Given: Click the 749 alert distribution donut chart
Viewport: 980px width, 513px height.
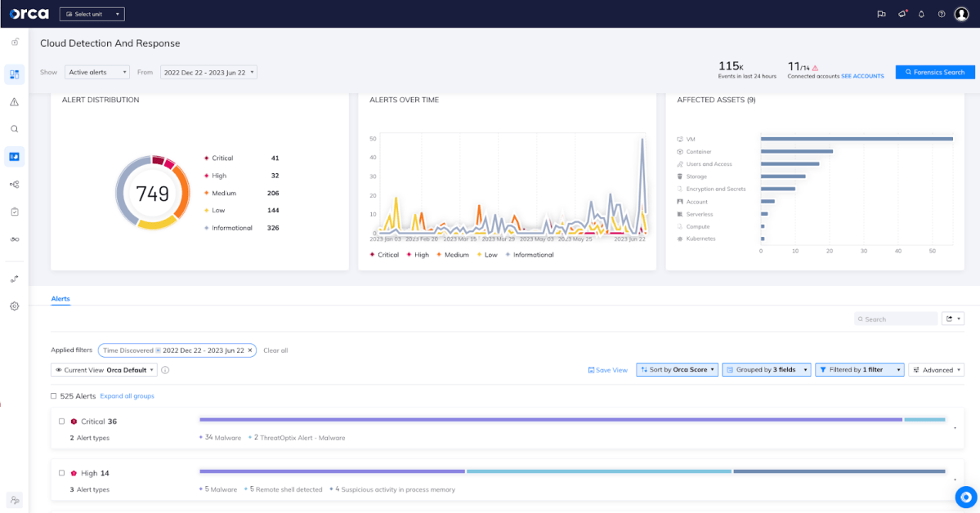Looking at the screenshot, I should tap(153, 193).
